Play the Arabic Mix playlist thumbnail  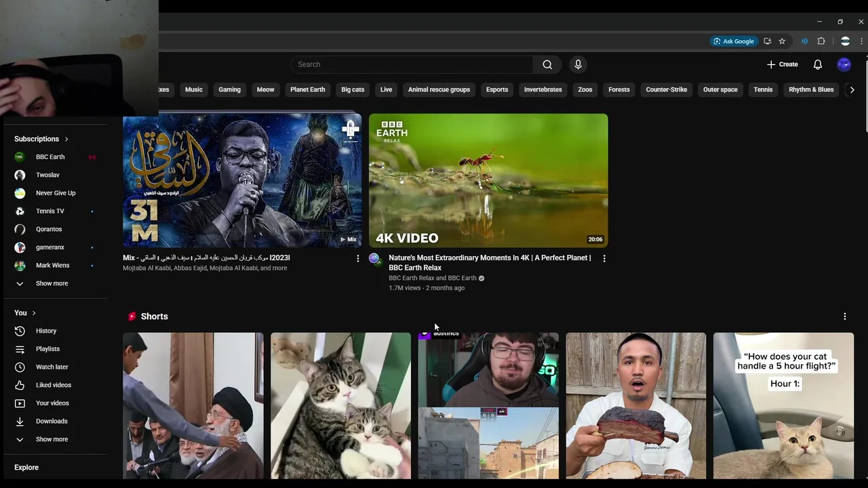242,180
